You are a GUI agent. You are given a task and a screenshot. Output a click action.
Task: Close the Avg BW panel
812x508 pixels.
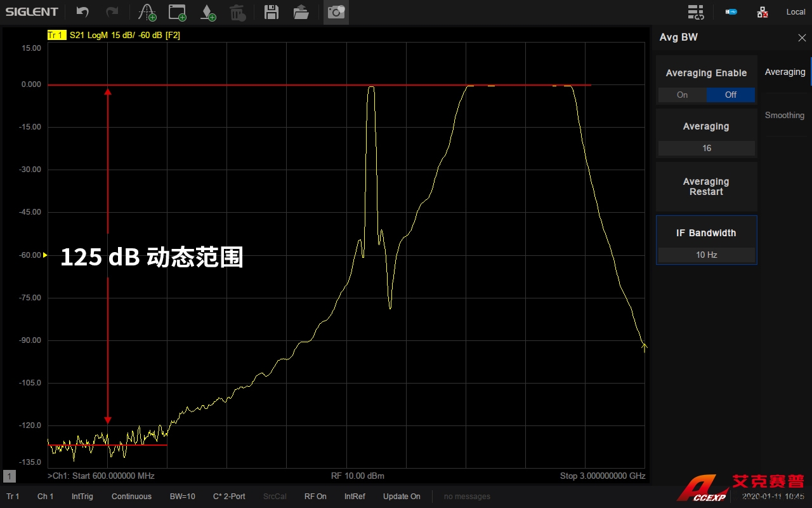[802, 38]
